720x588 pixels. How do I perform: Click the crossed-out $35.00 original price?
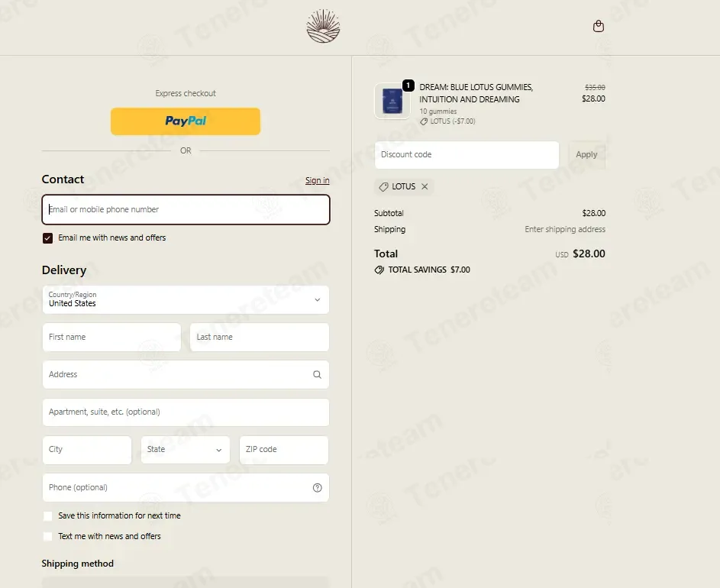[595, 87]
